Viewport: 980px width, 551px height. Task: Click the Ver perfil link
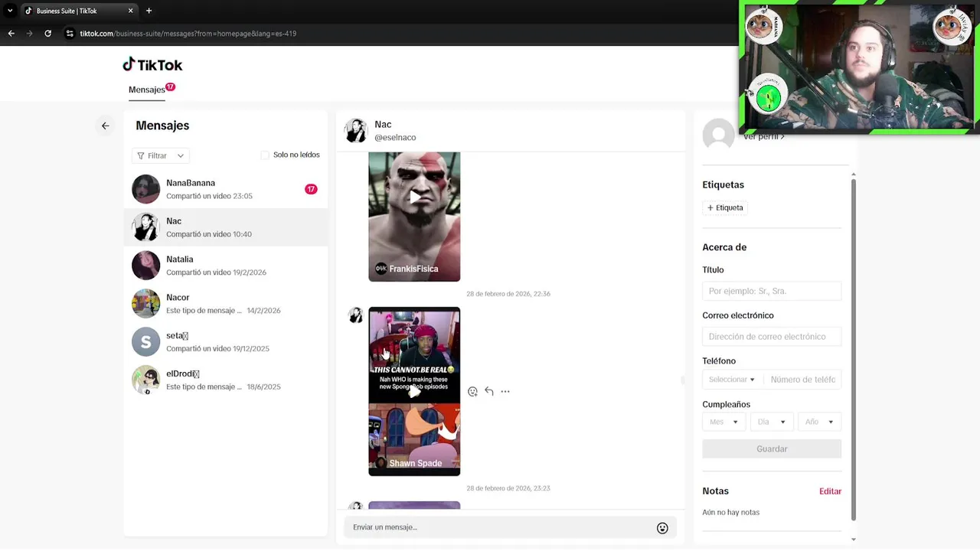[763, 137]
